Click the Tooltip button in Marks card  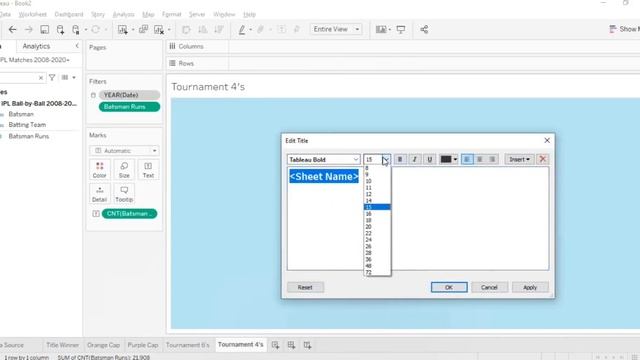[124, 194]
